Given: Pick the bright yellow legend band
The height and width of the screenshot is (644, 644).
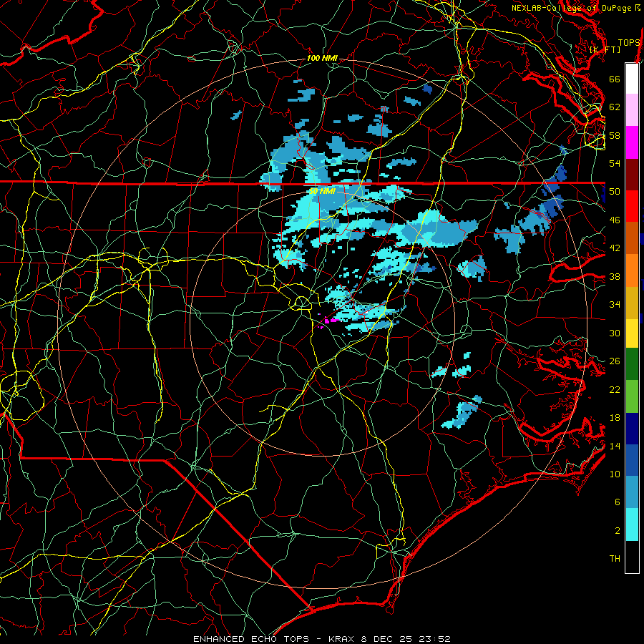Looking at the screenshot, I should (x=632, y=334).
